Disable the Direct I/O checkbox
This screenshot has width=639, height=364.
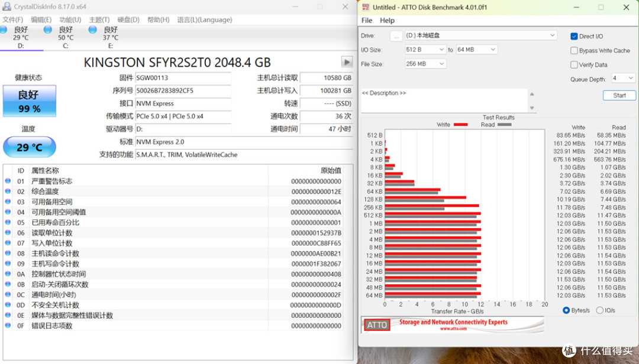[574, 36]
